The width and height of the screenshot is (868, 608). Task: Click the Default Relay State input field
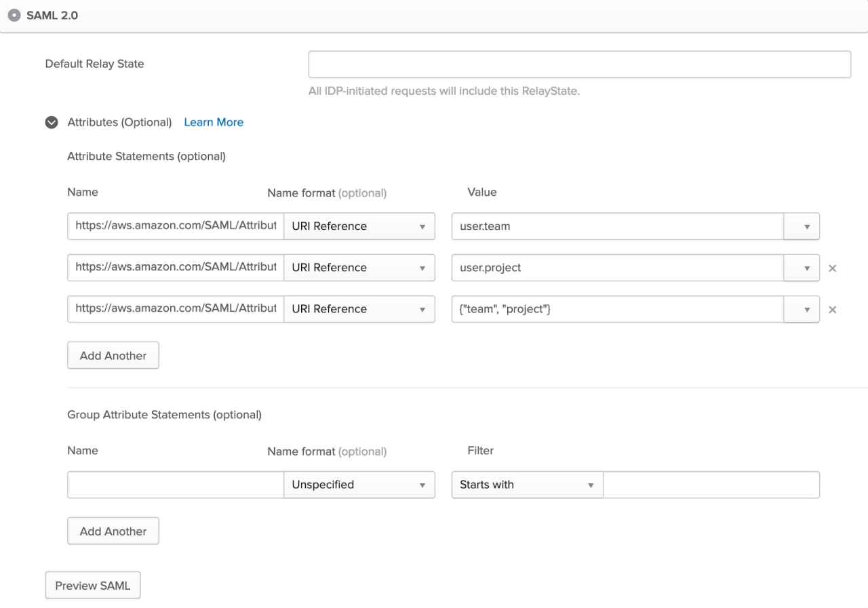579,64
